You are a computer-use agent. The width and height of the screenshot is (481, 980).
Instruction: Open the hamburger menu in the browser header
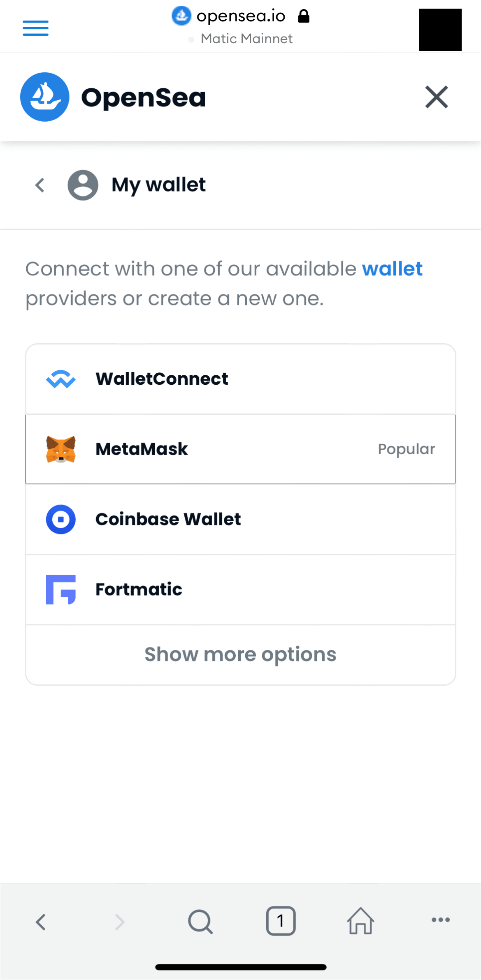35,28
